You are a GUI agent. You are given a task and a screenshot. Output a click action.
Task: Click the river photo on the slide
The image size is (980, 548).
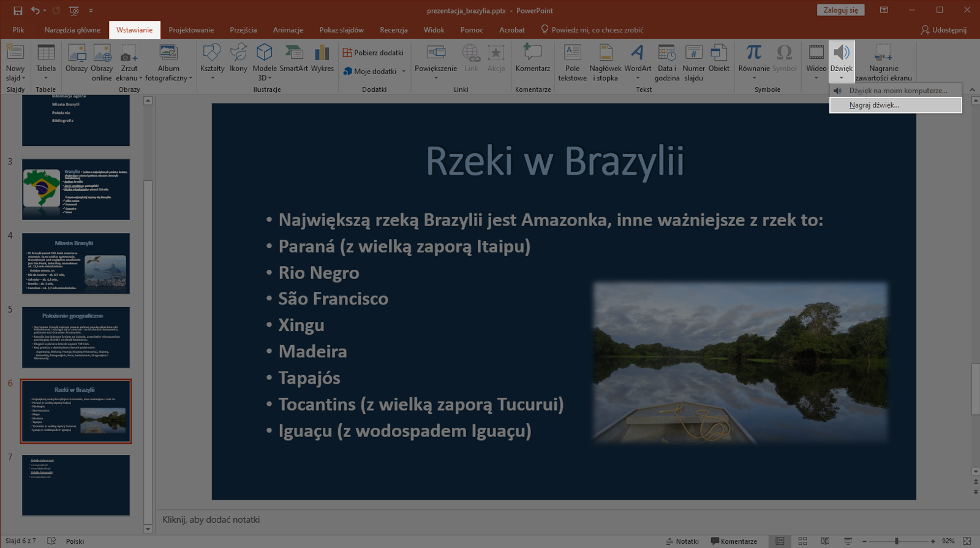[x=740, y=362]
